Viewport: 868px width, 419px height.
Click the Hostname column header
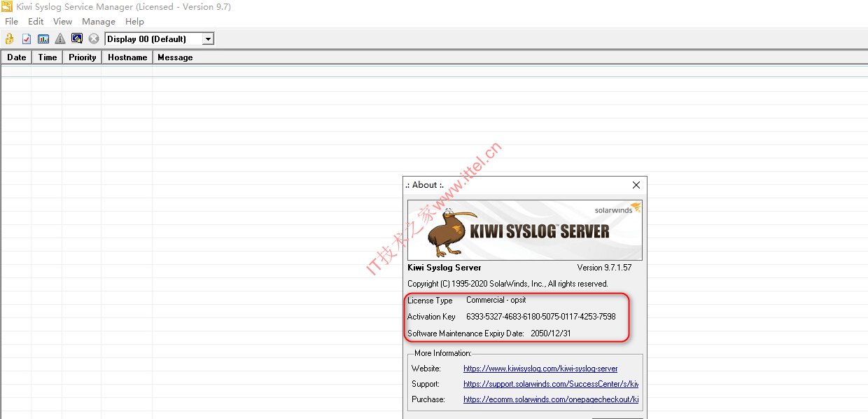(127, 57)
